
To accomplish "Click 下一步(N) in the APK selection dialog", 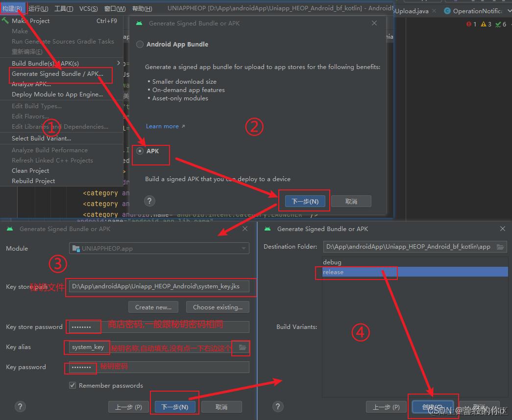I will [305, 201].
